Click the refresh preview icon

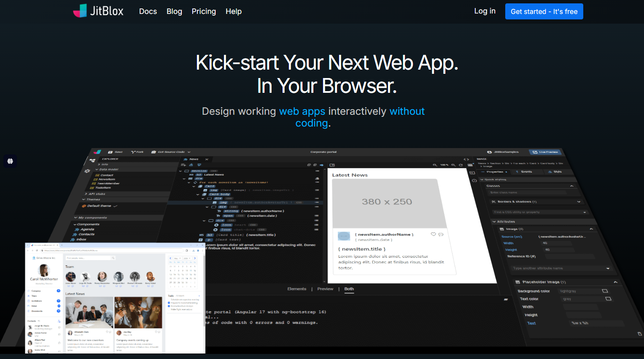(461, 165)
